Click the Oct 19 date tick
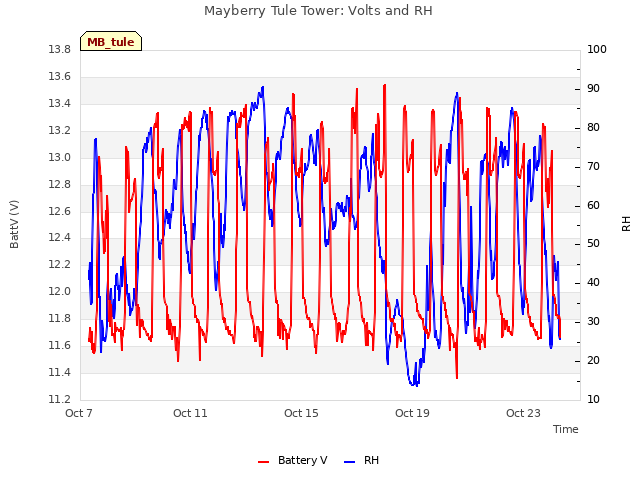The width and height of the screenshot is (640, 480). click(412, 413)
